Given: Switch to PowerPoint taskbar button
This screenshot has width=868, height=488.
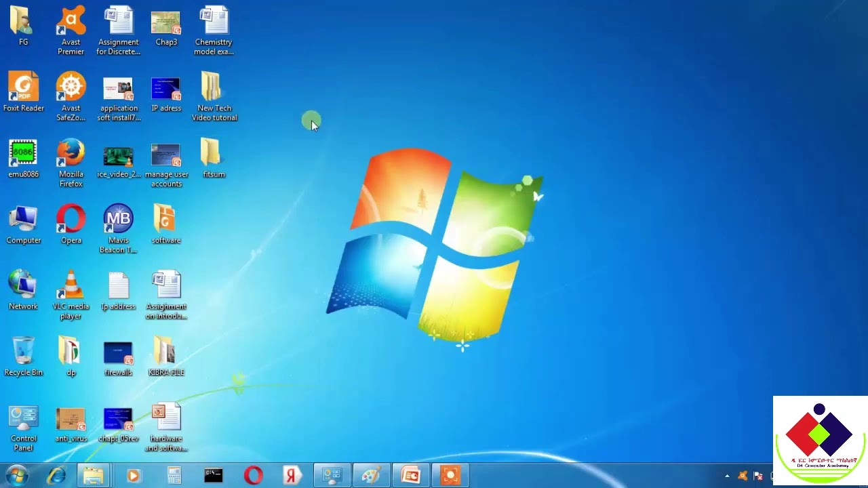Looking at the screenshot, I should click(x=410, y=476).
